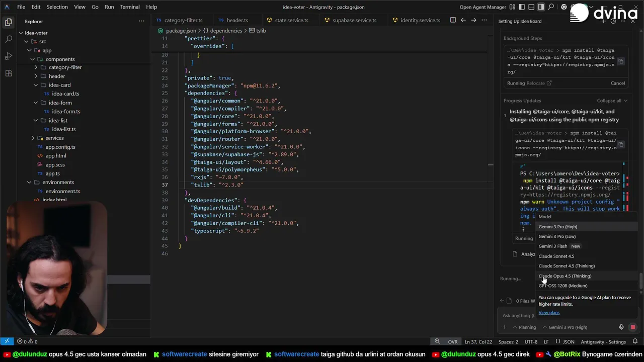Open the Terminal menu

pos(130,7)
